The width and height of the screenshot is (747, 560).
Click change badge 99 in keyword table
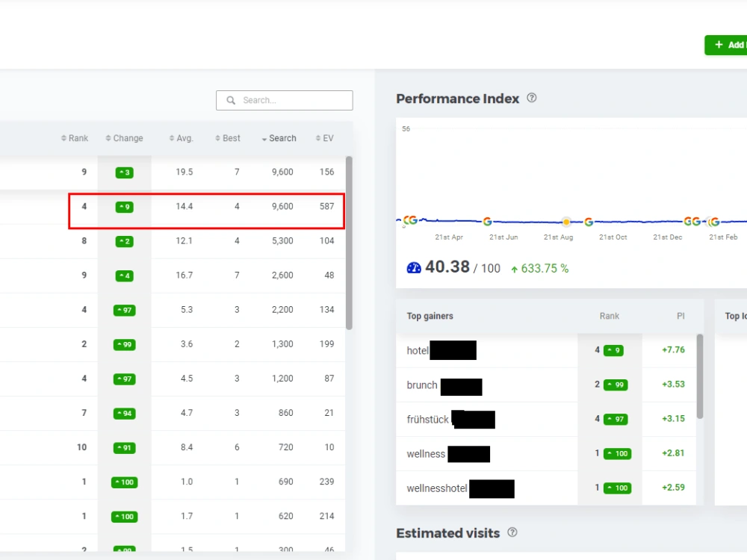[124, 345]
